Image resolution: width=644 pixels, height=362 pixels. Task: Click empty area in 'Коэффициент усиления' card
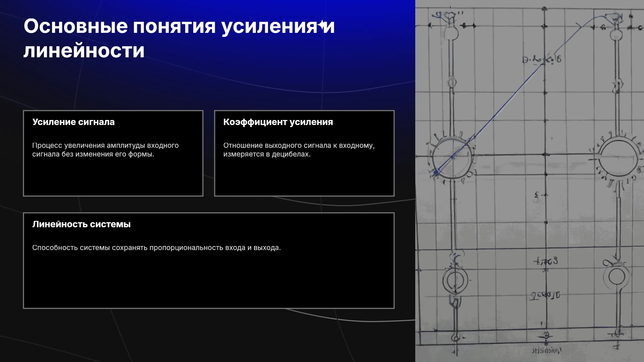tap(304, 178)
